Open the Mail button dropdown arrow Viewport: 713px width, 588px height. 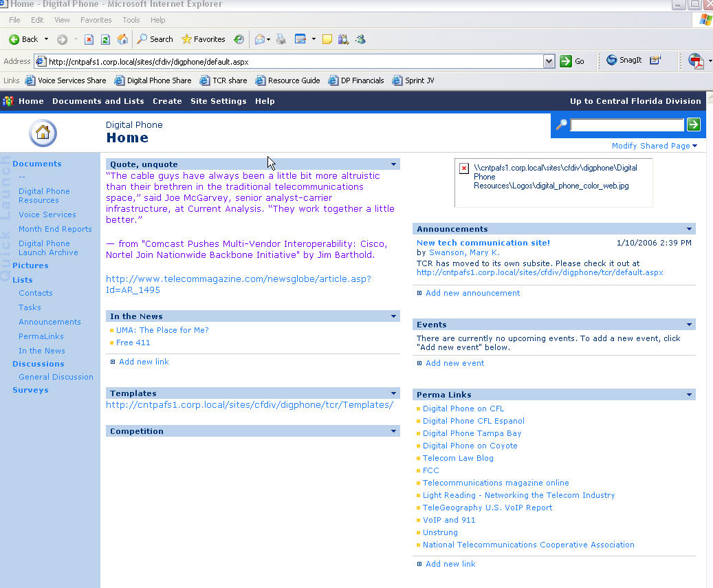(x=268, y=40)
